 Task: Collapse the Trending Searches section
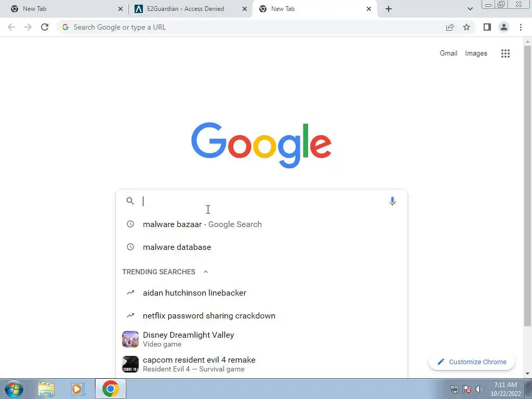click(x=206, y=272)
